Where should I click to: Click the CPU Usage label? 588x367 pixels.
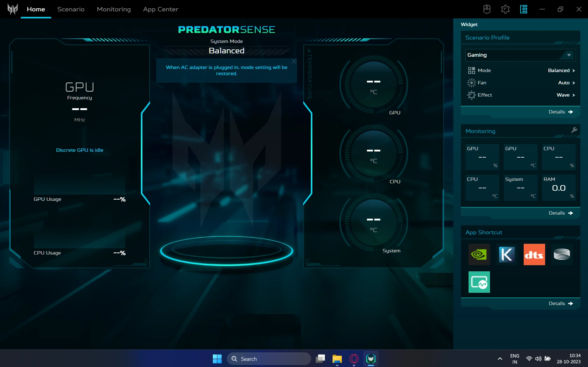47,253
